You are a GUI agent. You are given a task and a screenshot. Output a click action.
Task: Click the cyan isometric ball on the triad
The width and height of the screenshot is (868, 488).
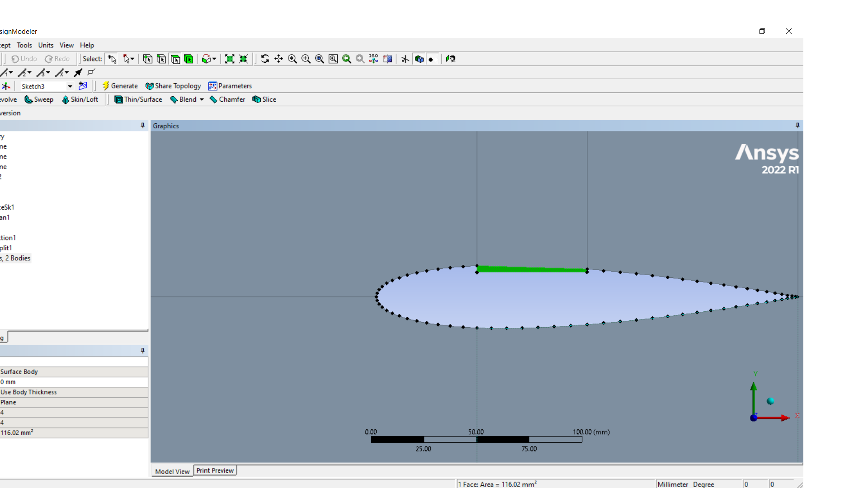(x=770, y=401)
